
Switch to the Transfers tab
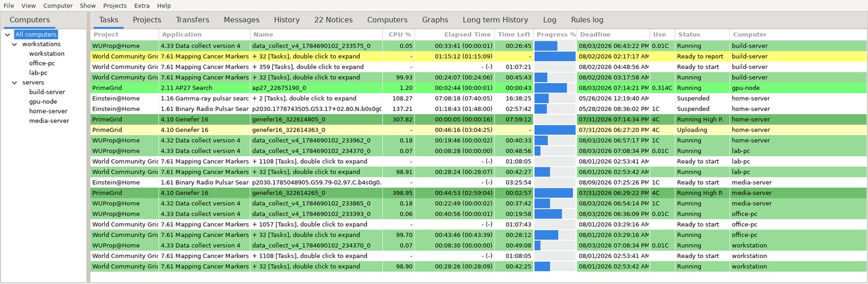coord(192,20)
